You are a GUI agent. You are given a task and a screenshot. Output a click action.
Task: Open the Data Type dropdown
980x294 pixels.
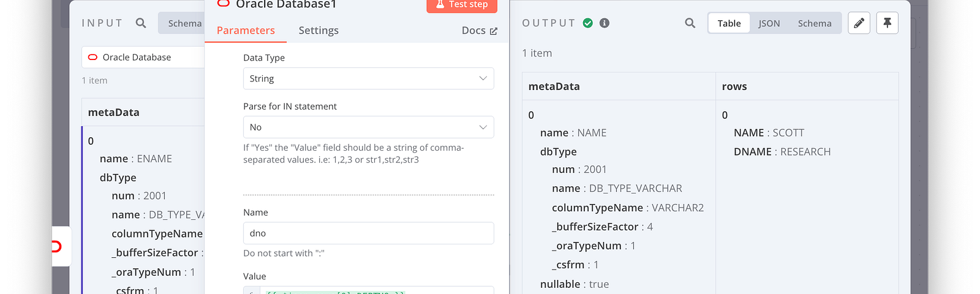pos(369,78)
